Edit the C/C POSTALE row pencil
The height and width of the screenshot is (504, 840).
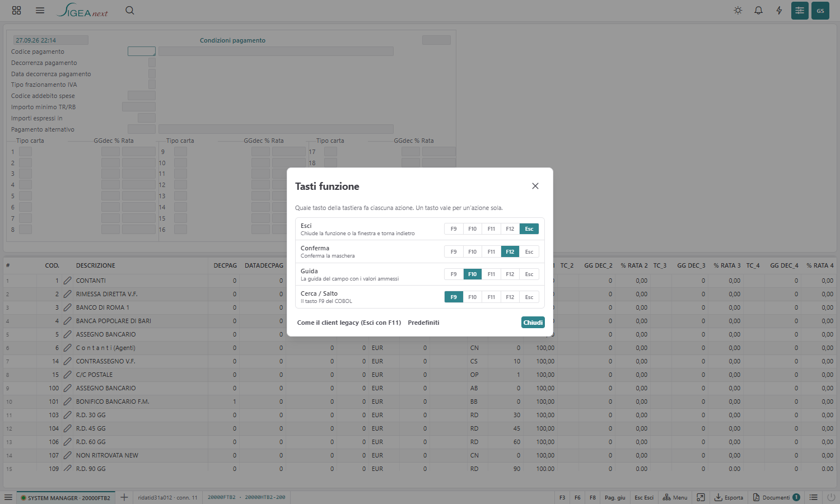click(67, 375)
